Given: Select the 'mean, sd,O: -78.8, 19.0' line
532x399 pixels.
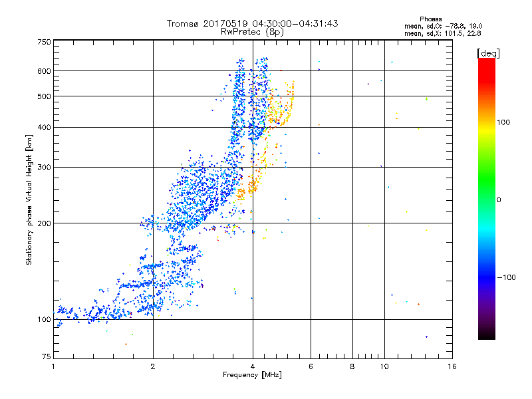Looking at the screenshot, I should [x=443, y=26].
